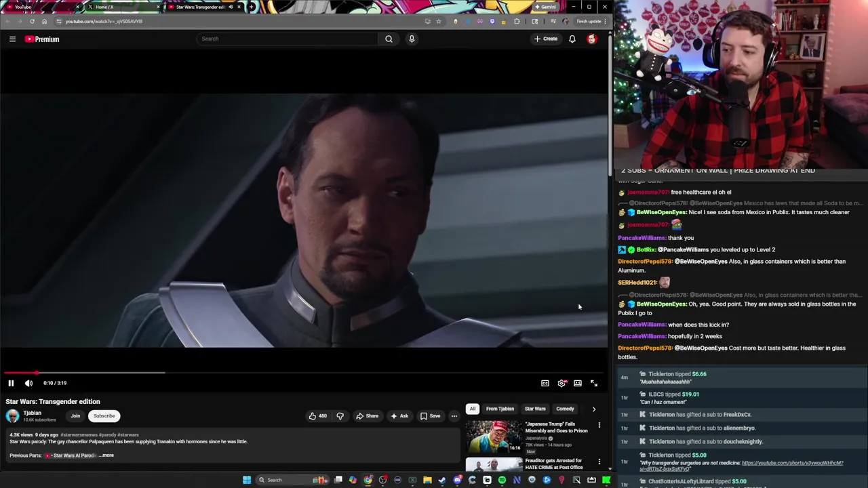Viewport: 868px width, 488px height.
Task: Select the Star Wars chip
Action: [x=535, y=409]
